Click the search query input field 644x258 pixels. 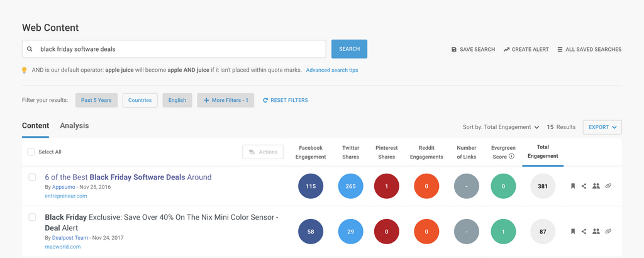tap(179, 49)
